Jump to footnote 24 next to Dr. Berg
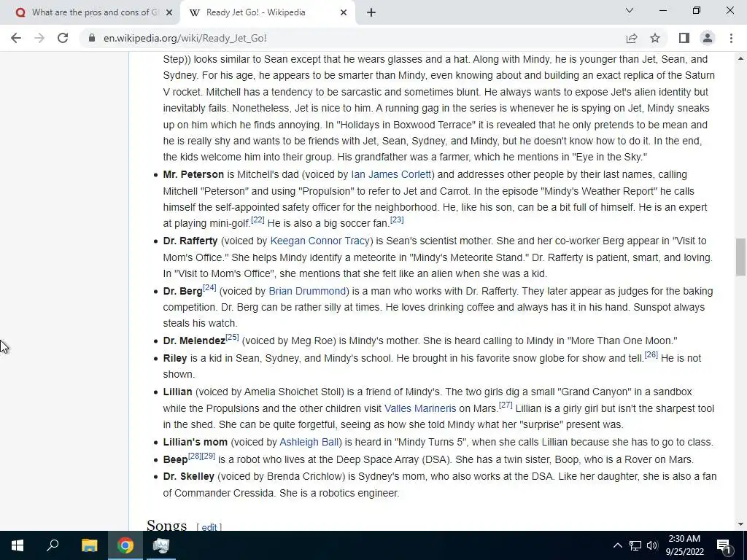Screen dimensions: 747x560 click(x=209, y=287)
